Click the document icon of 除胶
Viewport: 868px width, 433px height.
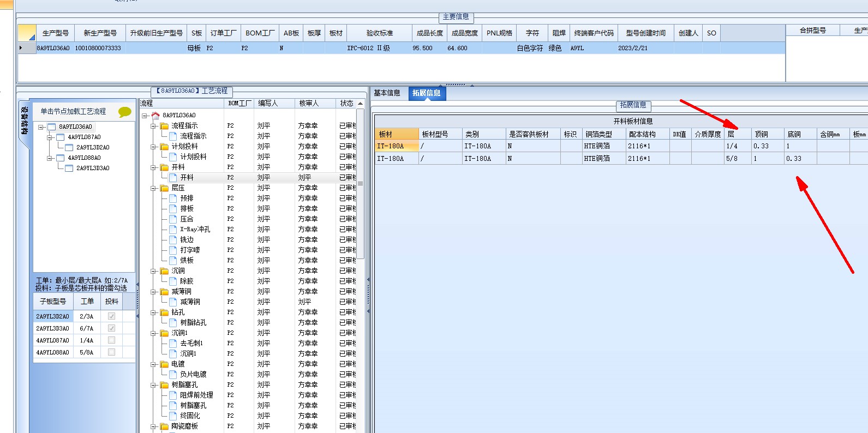click(x=173, y=281)
